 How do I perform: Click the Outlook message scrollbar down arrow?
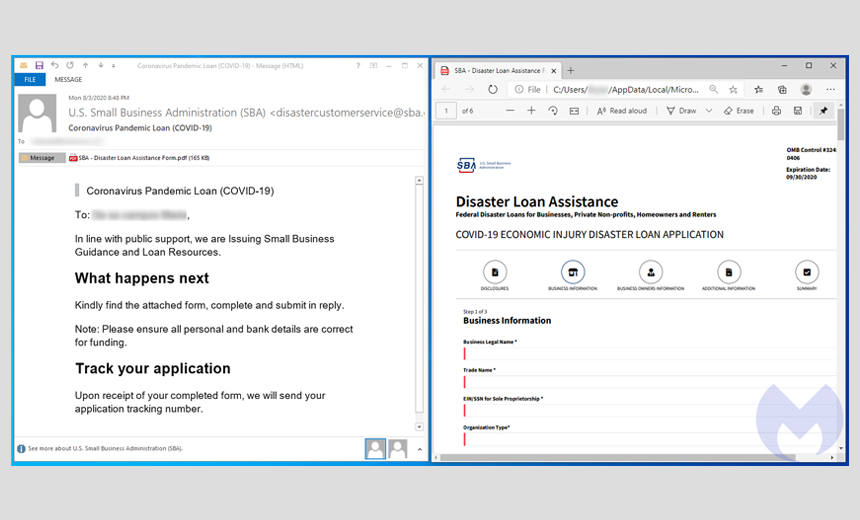click(x=419, y=427)
